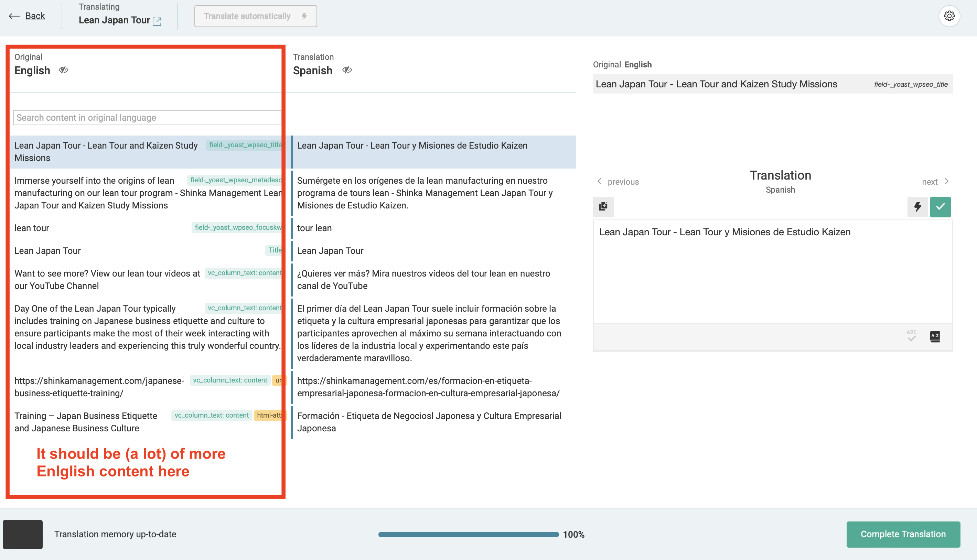Image resolution: width=977 pixels, height=560 pixels.
Task: Select the 'tour lean' translation
Action: (433, 228)
